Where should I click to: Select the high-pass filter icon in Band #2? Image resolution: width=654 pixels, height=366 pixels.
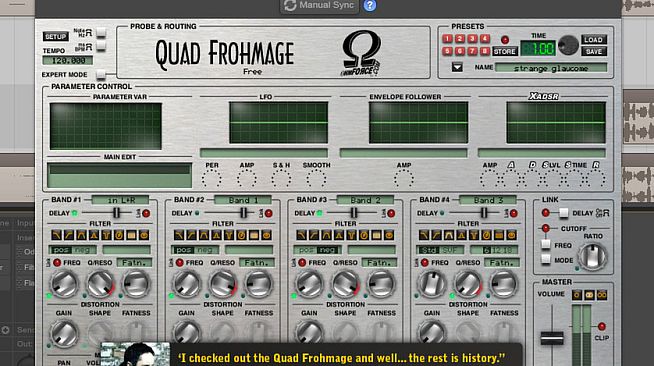click(x=191, y=236)
